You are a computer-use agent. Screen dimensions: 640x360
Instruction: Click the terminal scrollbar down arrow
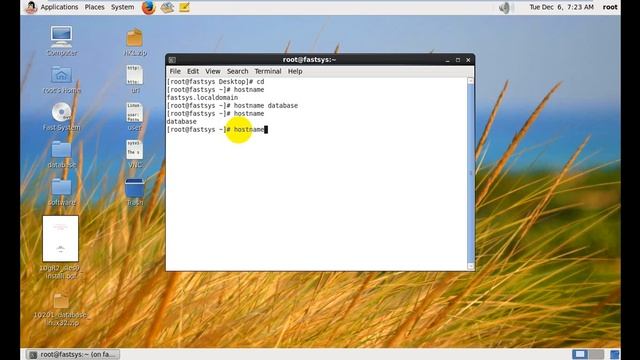pyautogui.click(x=470, y=266)
